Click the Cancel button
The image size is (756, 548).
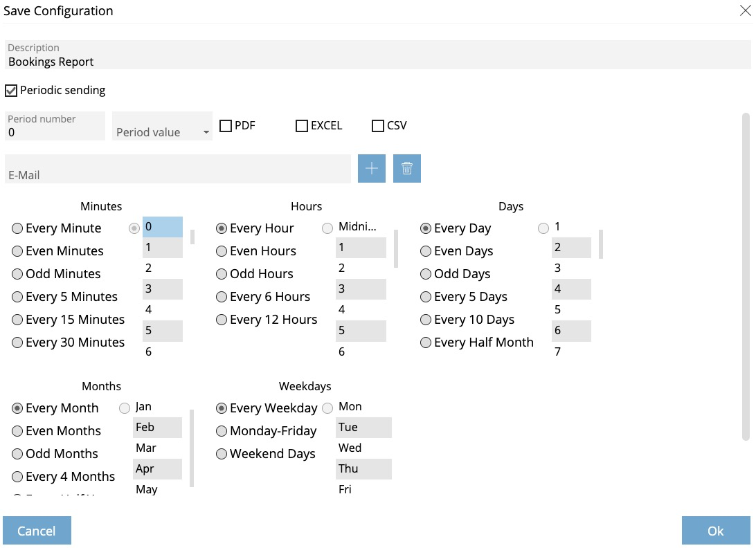[x=37, y=531]
